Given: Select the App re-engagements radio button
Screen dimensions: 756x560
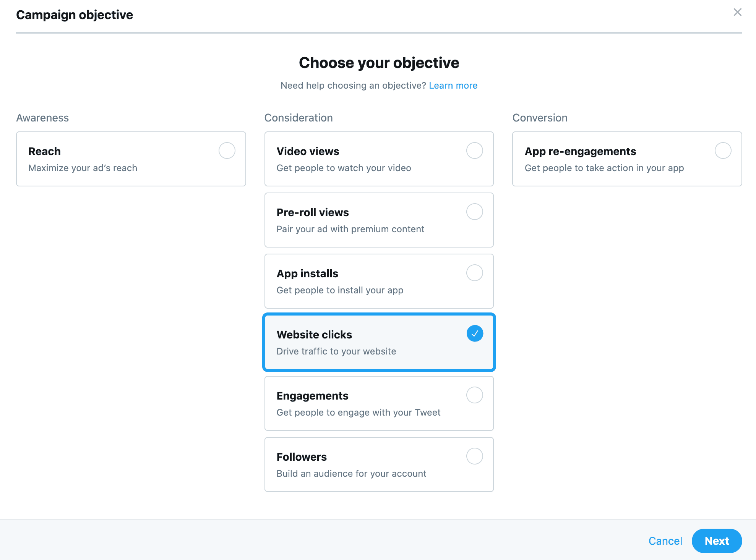Looking at the screenshot, I should click(x=722, y=151).
